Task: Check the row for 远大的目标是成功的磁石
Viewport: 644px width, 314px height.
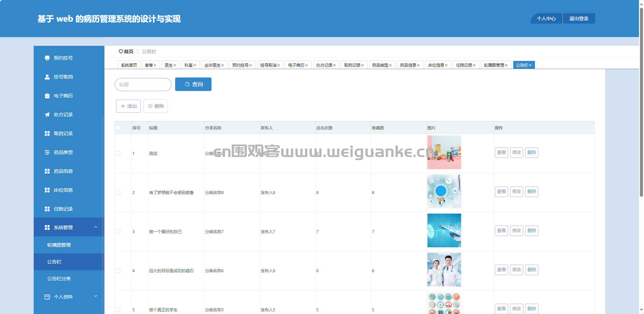Action: click(x=118, y=271)
